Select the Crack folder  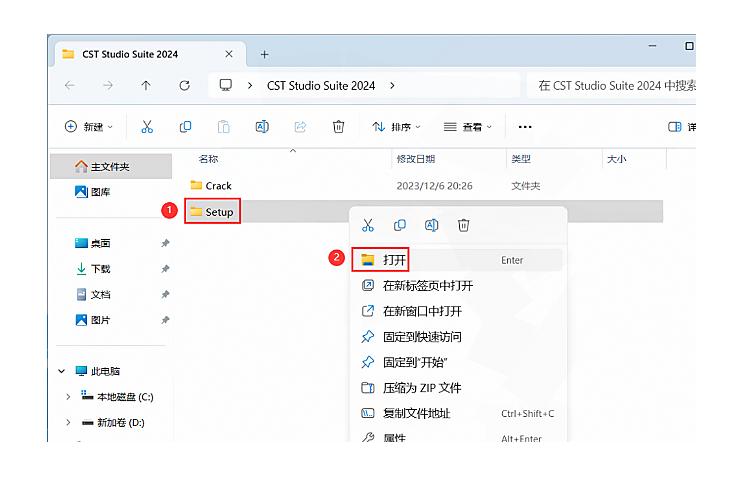pyautogui.click(x=211, y=185)
